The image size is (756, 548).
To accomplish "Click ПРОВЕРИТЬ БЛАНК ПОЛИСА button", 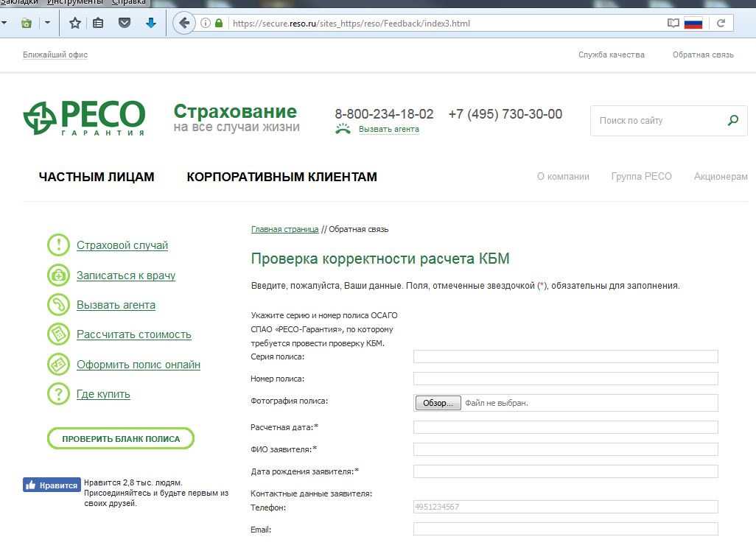I will click(x=121, y=438).
